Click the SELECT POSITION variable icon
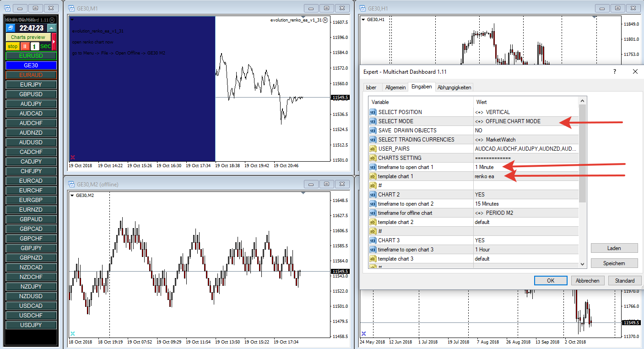This screenshot has height=349, width=644. click(373, 112)
